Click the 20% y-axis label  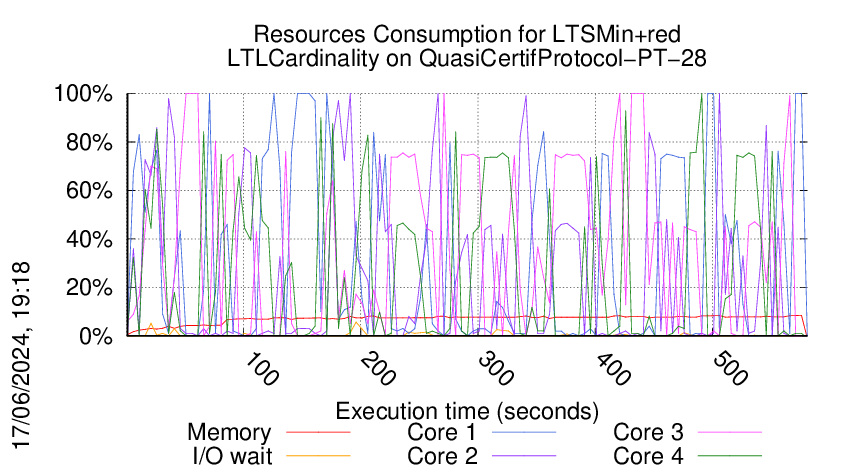click(x=89, y=287)
